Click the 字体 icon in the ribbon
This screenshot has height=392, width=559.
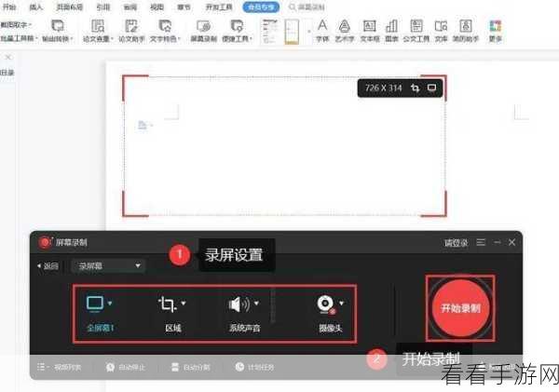[322, 26]
